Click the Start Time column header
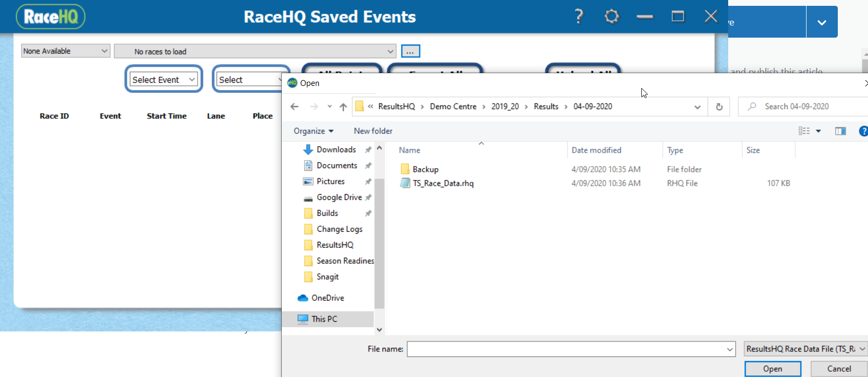The image size is (868, 377). click(x=167, y=116)
